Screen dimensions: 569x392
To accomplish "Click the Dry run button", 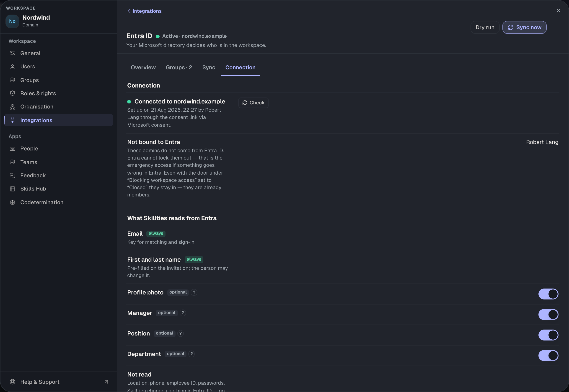I will [x=485, y=27].
